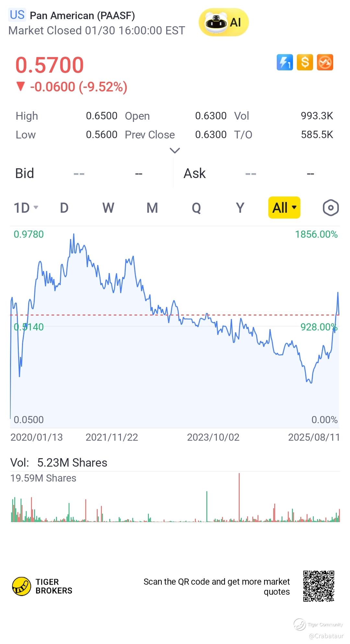Tap the orange crossed-out chart icon

(325, 62)
